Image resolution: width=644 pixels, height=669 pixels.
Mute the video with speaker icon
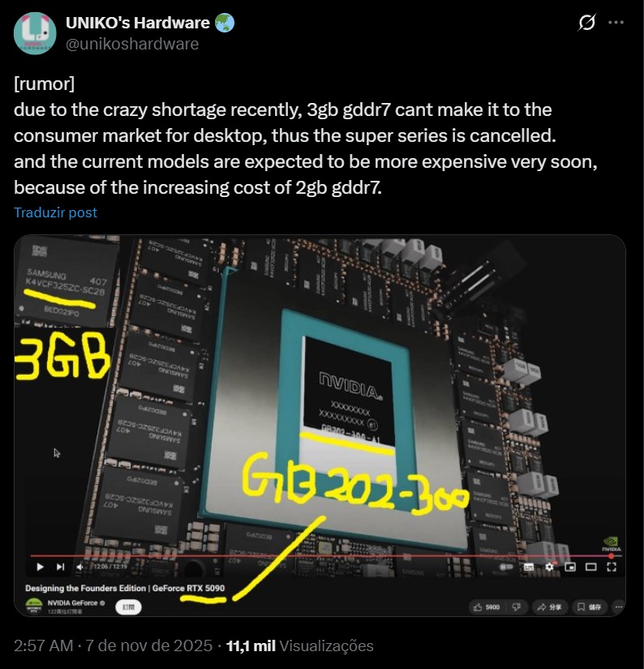[79, 567]
